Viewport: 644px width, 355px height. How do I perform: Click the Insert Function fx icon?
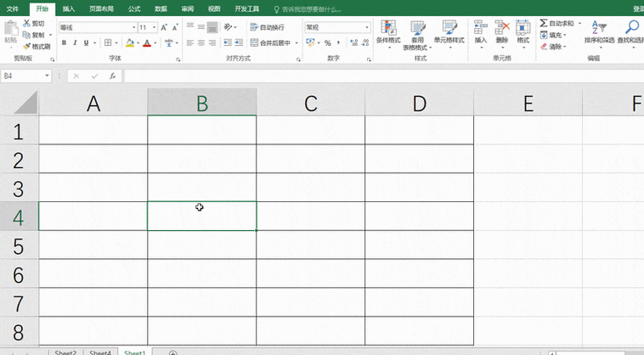pyautogui.click(x=112, y=76)
